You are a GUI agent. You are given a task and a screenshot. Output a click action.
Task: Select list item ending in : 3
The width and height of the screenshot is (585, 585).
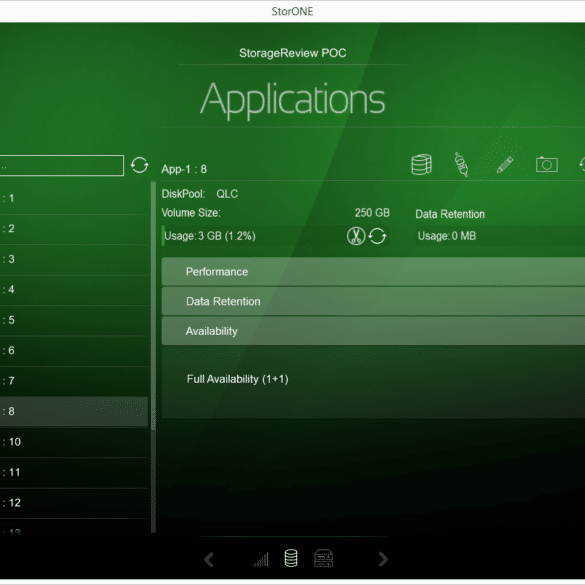pos(74,259)
